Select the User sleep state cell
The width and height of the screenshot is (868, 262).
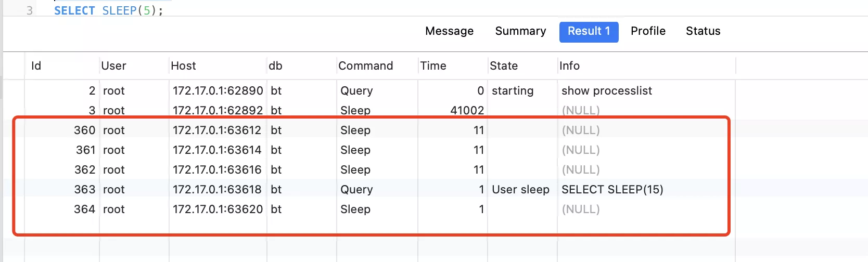[520, 190]
